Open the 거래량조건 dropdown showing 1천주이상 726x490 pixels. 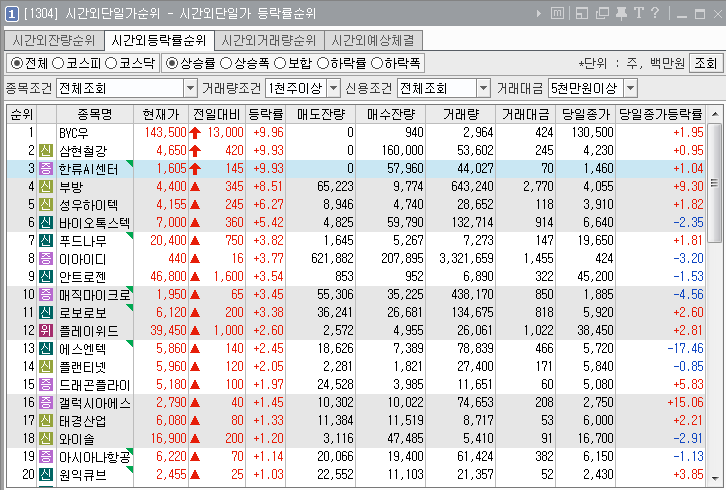click(303, 88)
